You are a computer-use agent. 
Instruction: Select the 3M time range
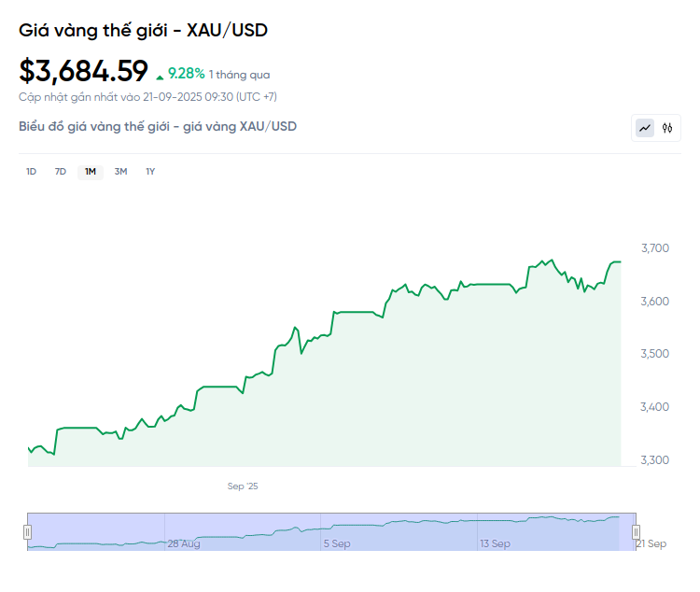120,172
